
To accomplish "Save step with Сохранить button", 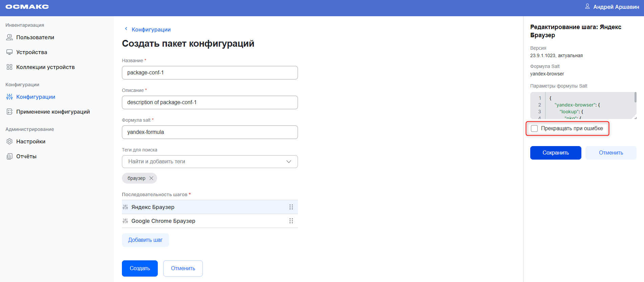I will [x=555, y=153].
